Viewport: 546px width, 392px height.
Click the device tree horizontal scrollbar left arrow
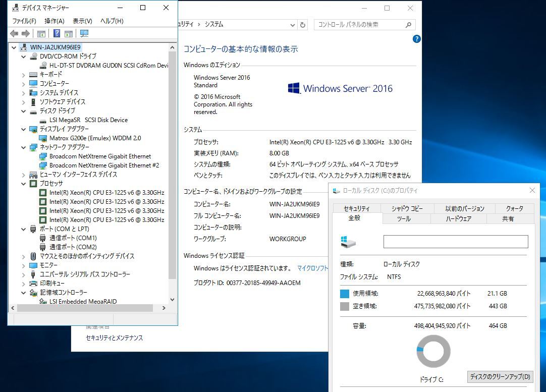coord(13,308)
